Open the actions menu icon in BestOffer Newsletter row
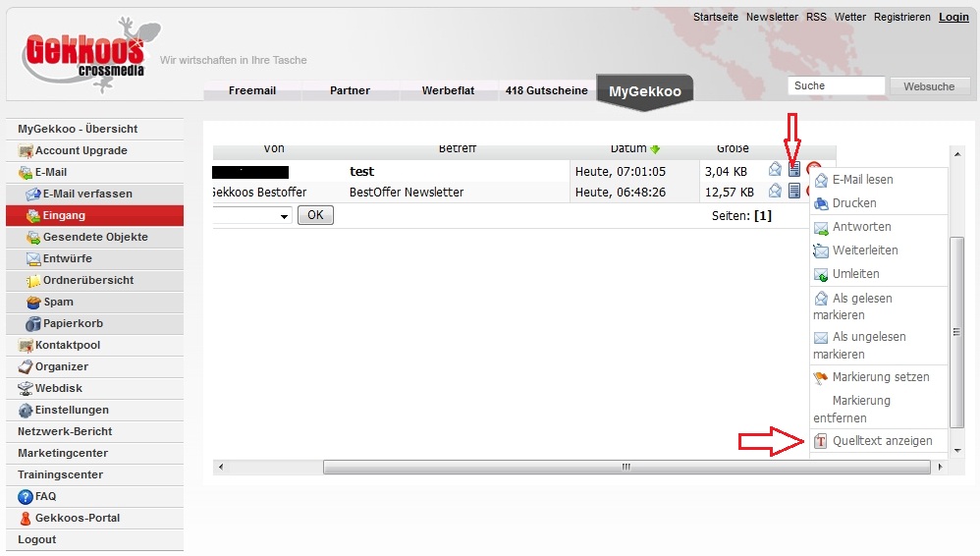The width and height of the screenshot is (980, 556). coord(794,191)
